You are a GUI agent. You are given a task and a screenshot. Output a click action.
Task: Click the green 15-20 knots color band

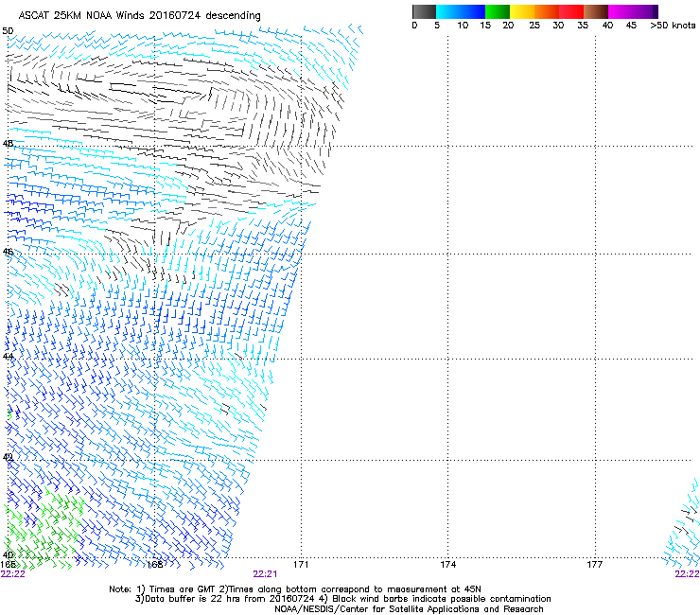coord(498,11)
